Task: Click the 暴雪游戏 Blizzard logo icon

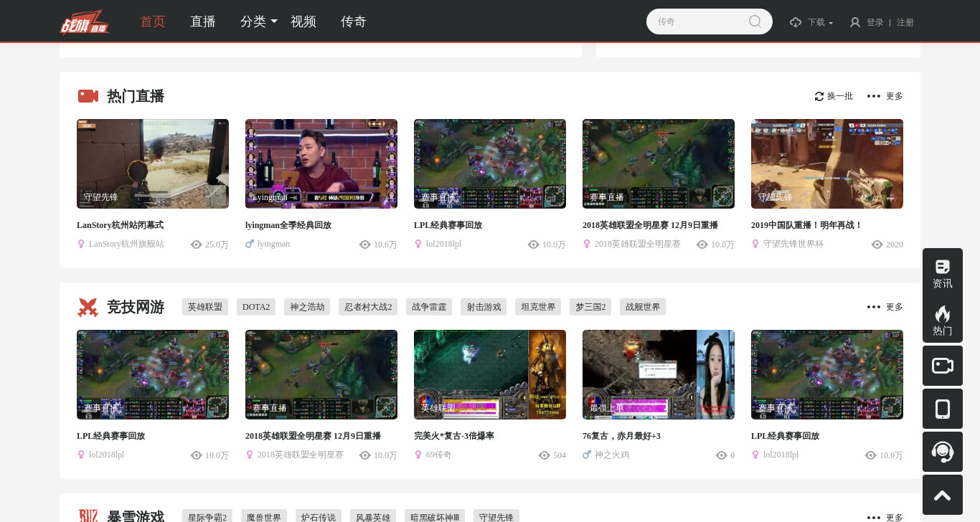Action: click(88, 516)
